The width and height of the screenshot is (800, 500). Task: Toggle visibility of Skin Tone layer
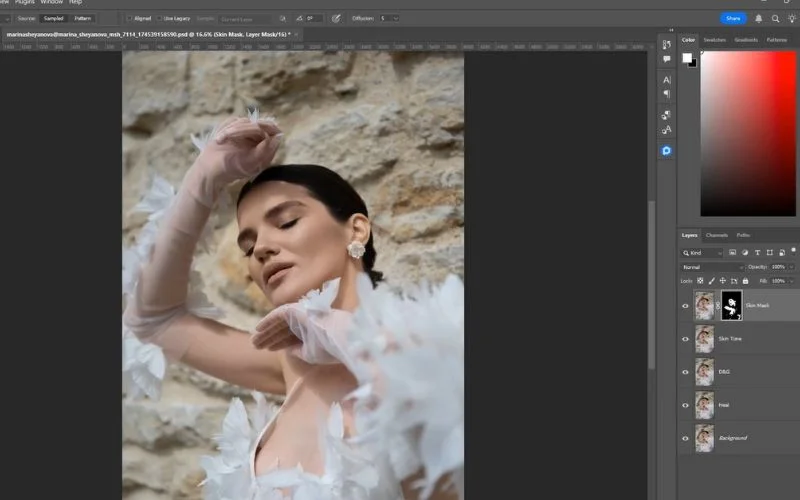(685, 339)
